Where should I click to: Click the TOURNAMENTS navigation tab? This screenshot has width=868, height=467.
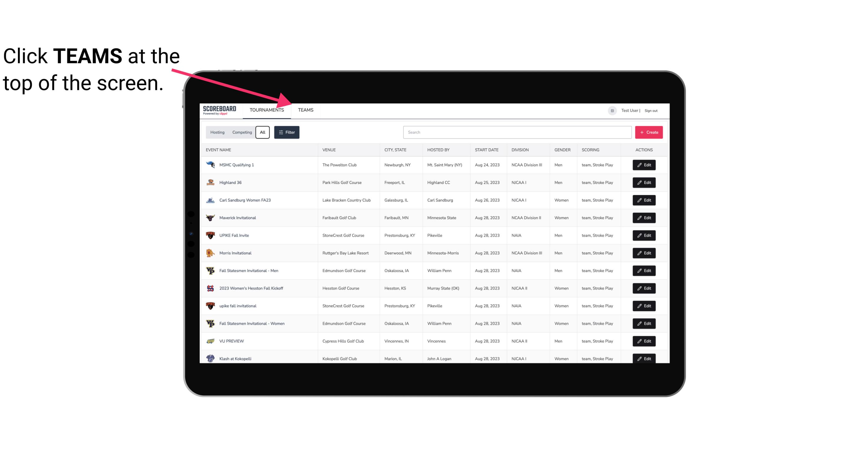(x=267, y=110)
